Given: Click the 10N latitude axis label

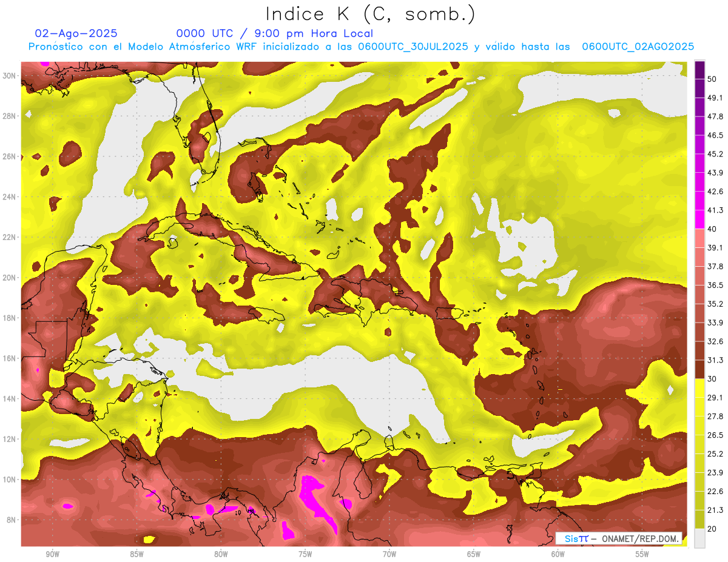Looking at the screenshot, I should [x=9, y=480].
